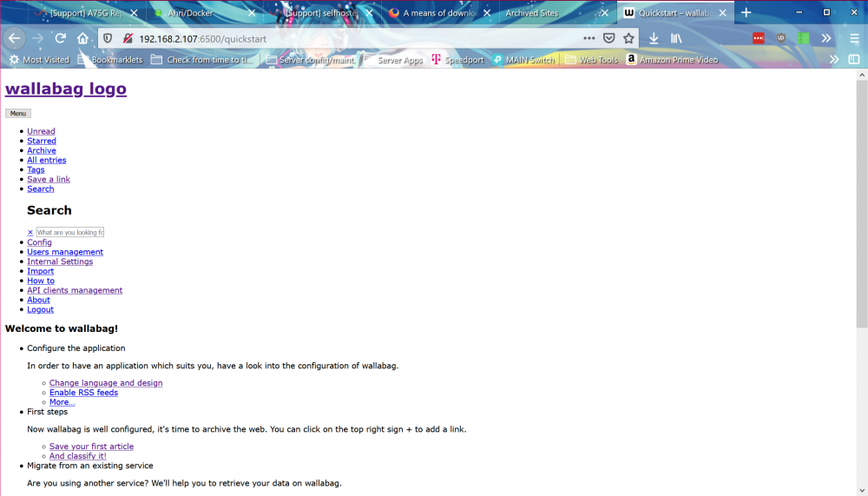The image size is (868, 496).
Task: Open the Server config/maint bookmark folder
Action: [x=310, y=59]
